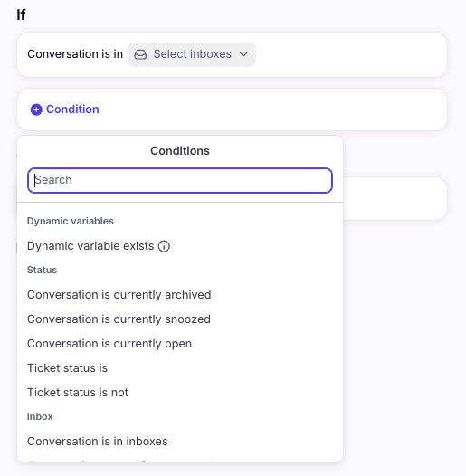The height and width of the screenshot is (476, 466).
Task: Click the plus circle icon beside Condition
Action: [x=36, y=109]
